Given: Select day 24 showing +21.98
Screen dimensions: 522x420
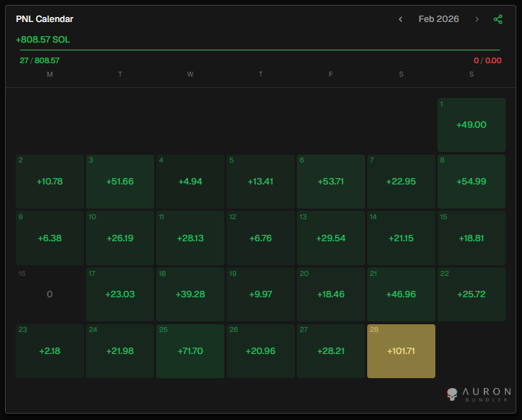Looking at the screenshot, I should pos(120,351).
